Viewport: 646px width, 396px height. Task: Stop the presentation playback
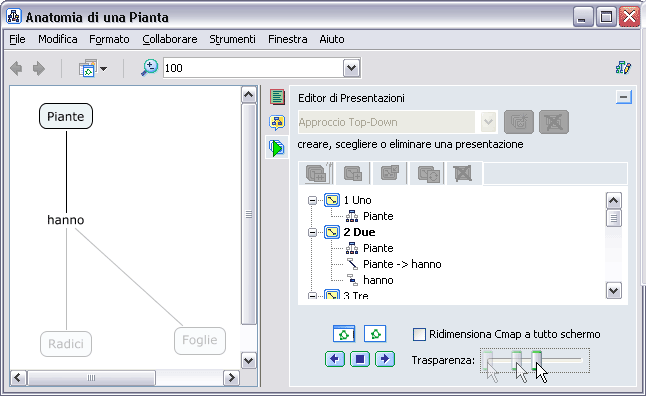360,359
